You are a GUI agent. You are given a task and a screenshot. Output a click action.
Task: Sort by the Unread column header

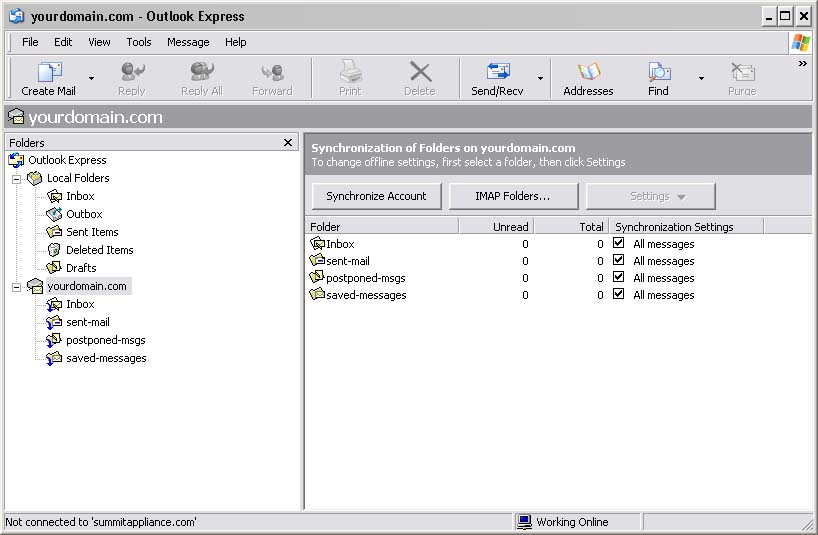(496, 227)
